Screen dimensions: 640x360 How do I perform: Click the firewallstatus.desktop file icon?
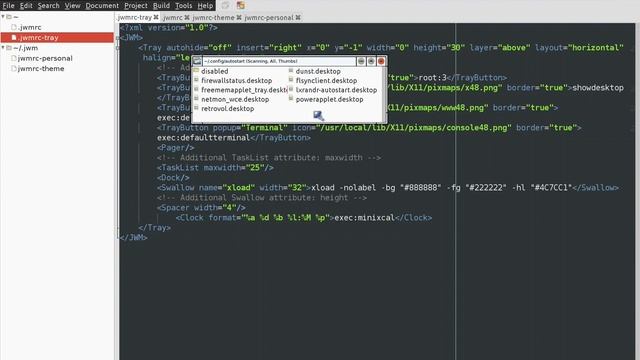(x=196, y=80)
